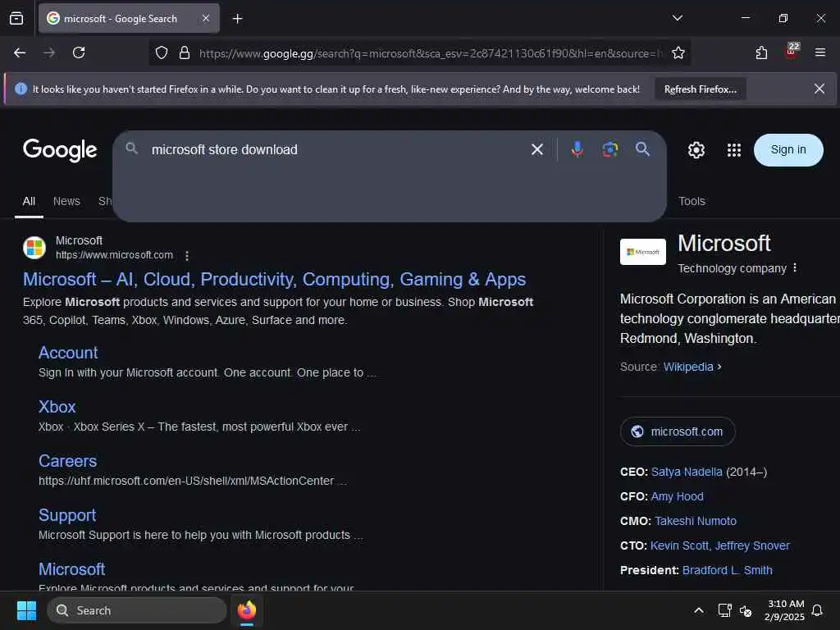Open Google apps grid
Image resolution: width=840 pixels, height=630 pixels.
tap(734, 150)
